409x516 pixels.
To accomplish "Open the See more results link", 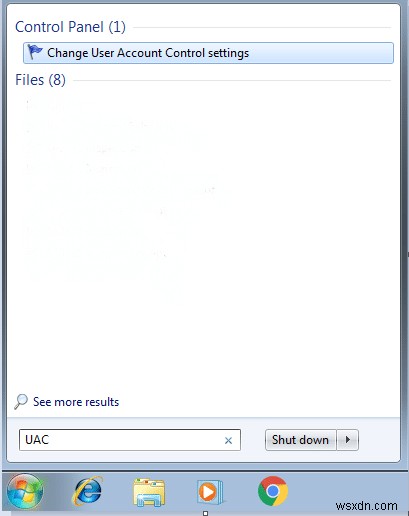I will [x=76, y=402].
